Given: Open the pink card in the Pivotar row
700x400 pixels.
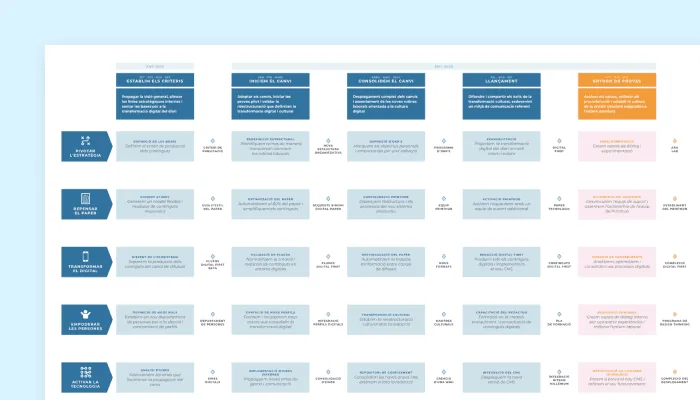Looking at the screenshot, I should 617,146.
